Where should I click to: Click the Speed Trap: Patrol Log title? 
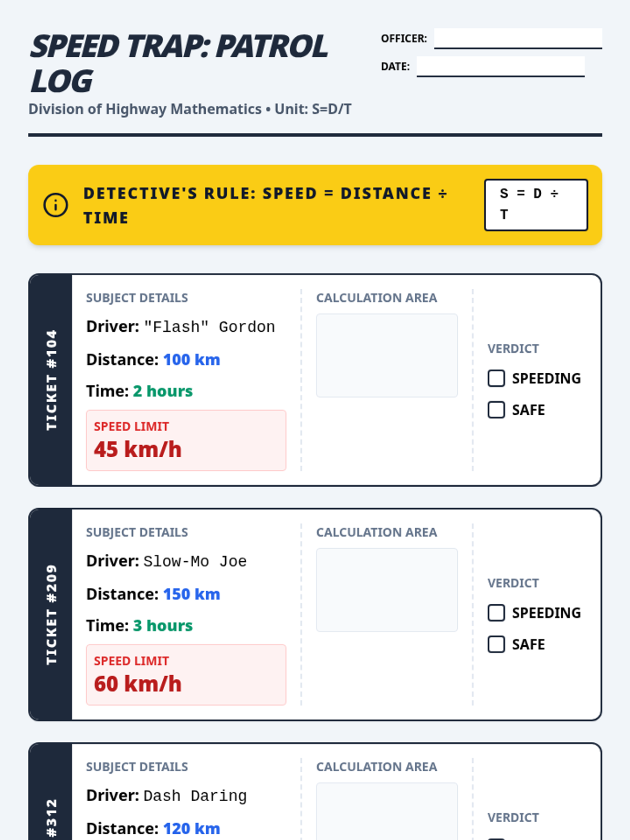click(179, 64)
